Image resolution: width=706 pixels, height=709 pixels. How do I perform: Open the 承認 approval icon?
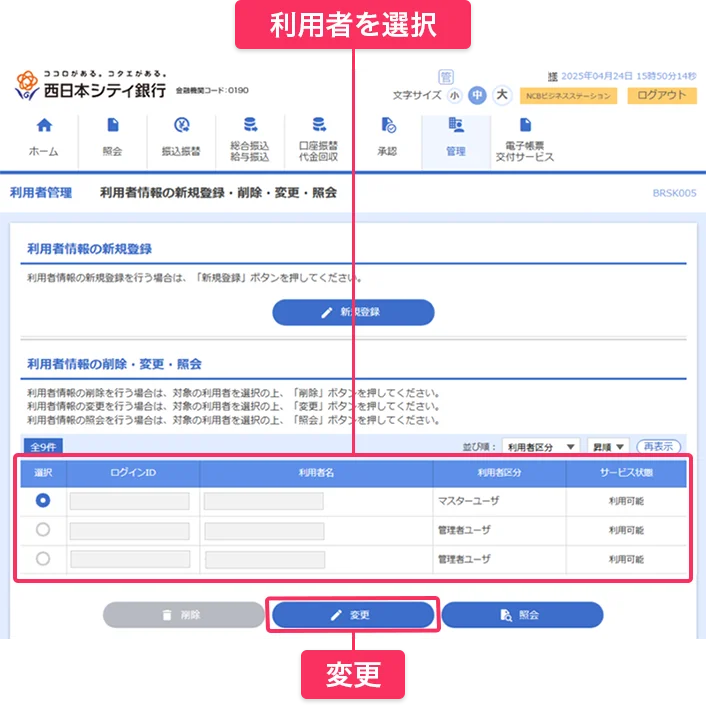[388, 125]
